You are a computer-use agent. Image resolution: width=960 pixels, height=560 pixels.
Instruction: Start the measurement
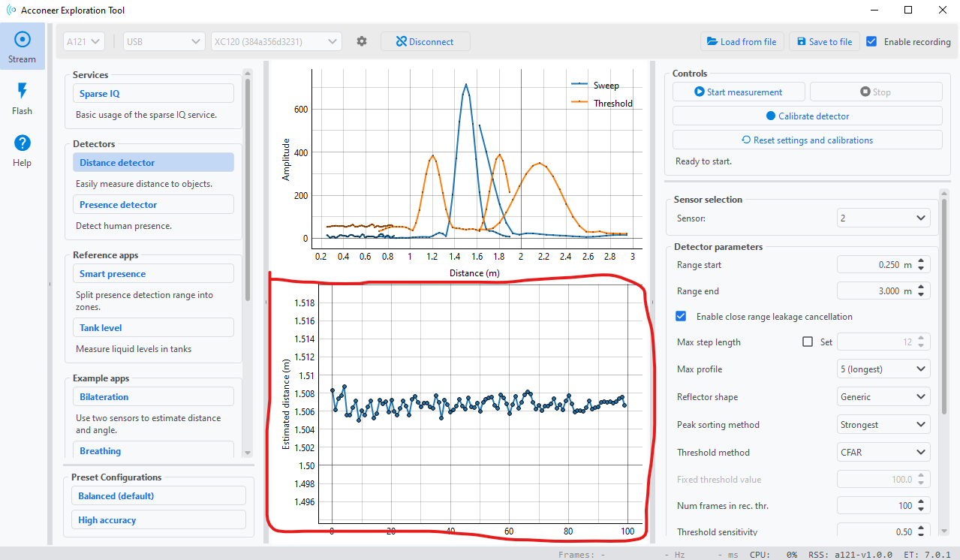coord(739,92)
